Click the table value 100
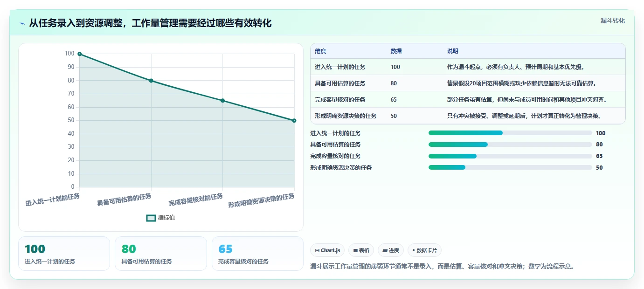This screenshot has height=289, width=644. coord(395,67)
